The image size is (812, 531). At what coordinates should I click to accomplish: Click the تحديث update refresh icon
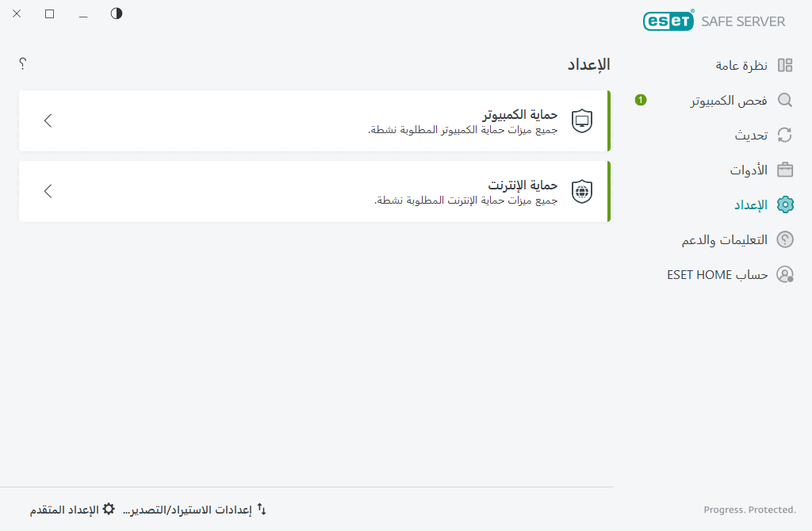[785, 135]
